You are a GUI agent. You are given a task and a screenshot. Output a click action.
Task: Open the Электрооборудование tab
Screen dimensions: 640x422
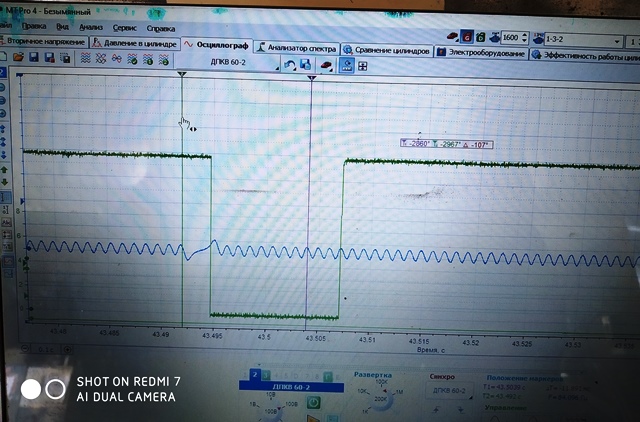(x=481, y=53)
